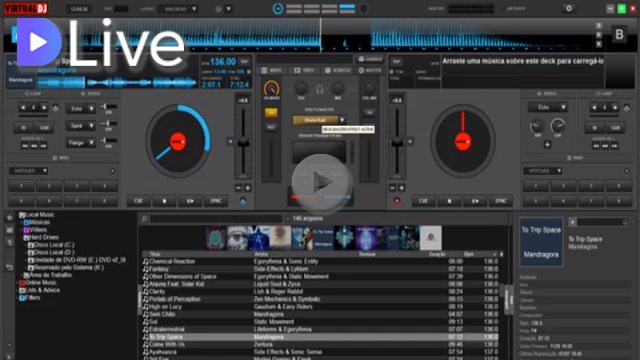The width and height of the screenshot is (640, 360).
Task: Sort tracks by the Bpm column header
Action: [469, 254]
